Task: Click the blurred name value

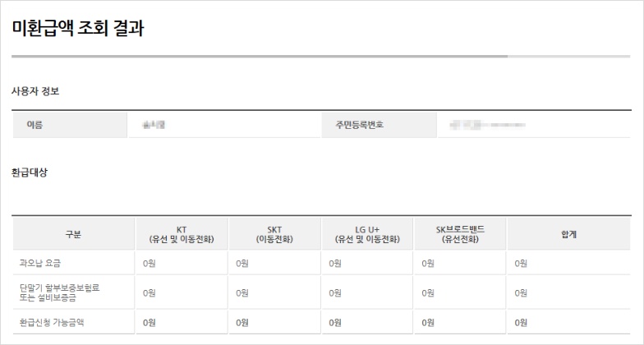Action: click(154, 125)
